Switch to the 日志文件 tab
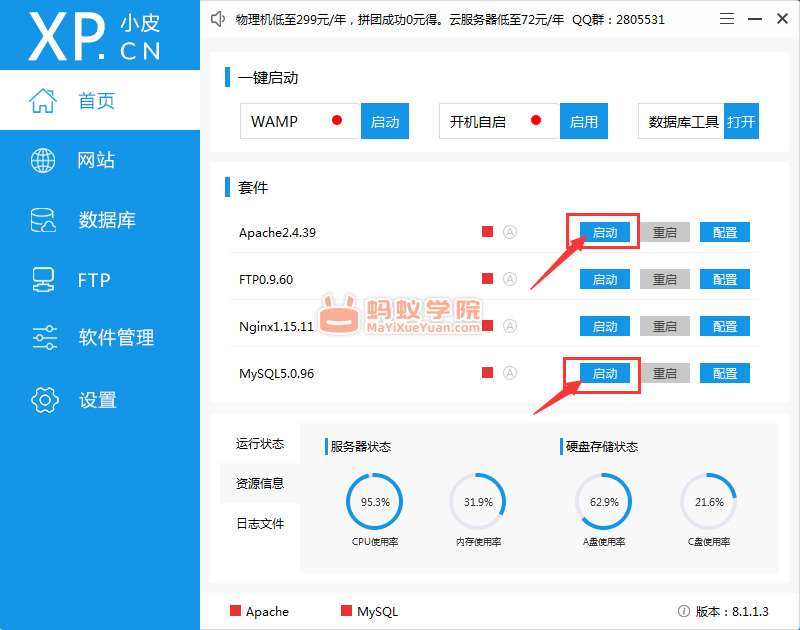This screenshot has height=630, width=800. [x=260, y=523]
